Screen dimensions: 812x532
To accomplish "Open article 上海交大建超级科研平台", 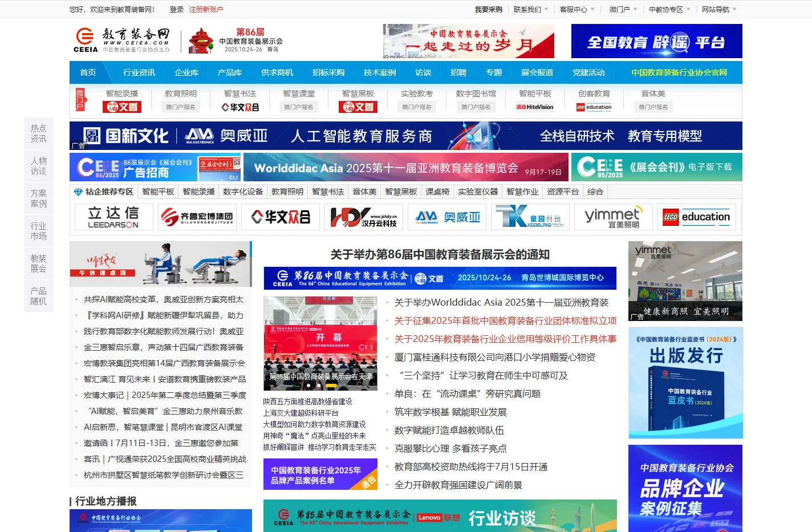I will (x=301, y=413).
